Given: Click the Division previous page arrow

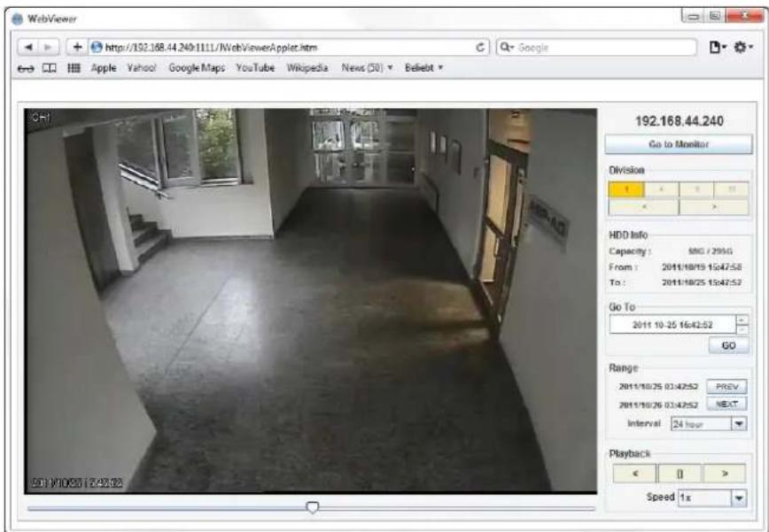Looking at the screenshot, I should (x=643, y=207).
